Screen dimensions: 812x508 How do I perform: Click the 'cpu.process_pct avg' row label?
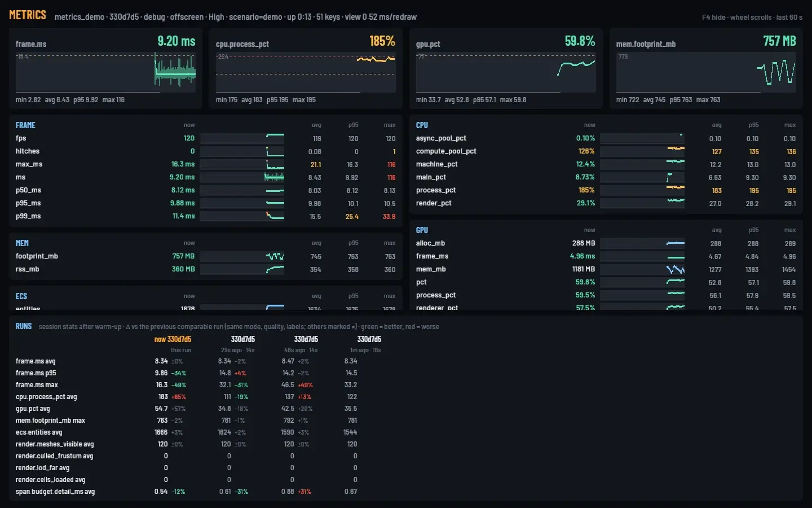click(x=46, y=397)
